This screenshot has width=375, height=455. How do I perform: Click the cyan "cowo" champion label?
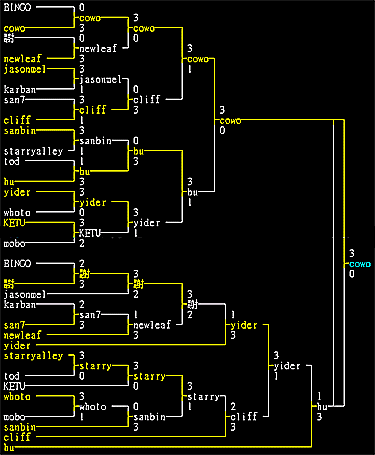click(x=360, y=264)
